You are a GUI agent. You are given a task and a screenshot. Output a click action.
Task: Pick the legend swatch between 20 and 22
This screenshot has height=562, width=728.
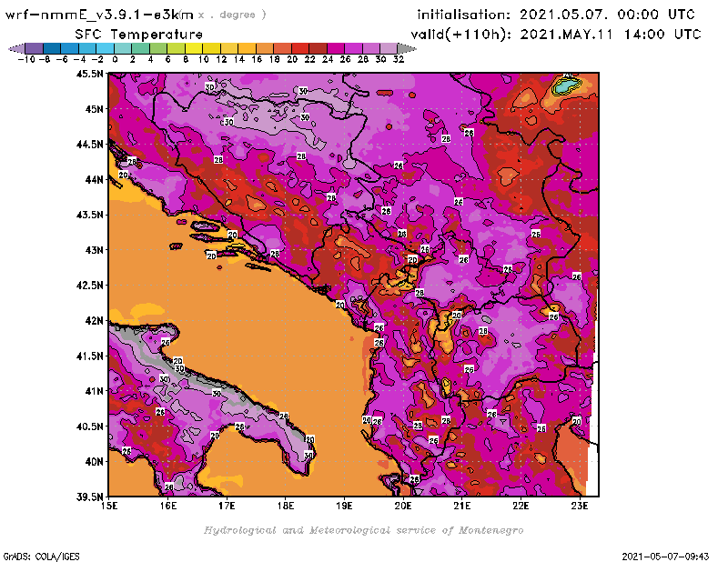point(300,48)
